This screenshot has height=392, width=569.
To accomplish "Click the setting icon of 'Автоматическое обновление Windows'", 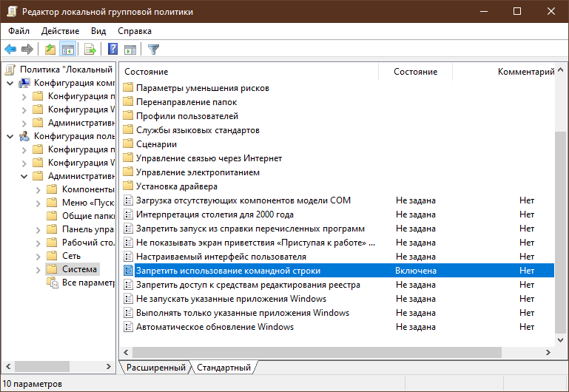I will 128,327.
